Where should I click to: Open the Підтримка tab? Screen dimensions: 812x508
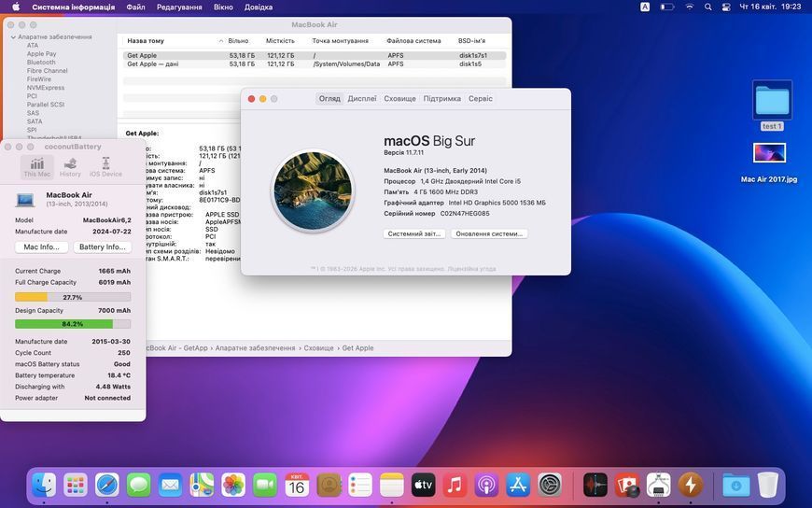pos(441,98)
